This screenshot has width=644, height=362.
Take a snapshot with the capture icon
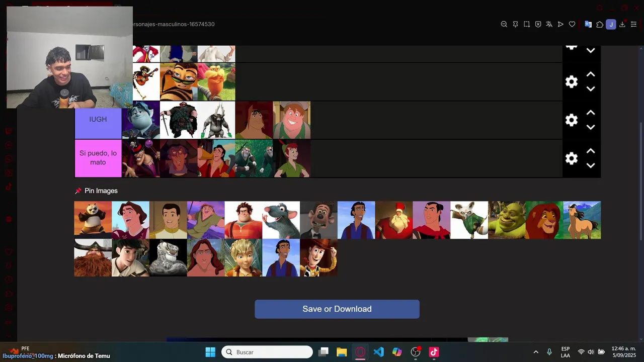[x=527, y=24]
